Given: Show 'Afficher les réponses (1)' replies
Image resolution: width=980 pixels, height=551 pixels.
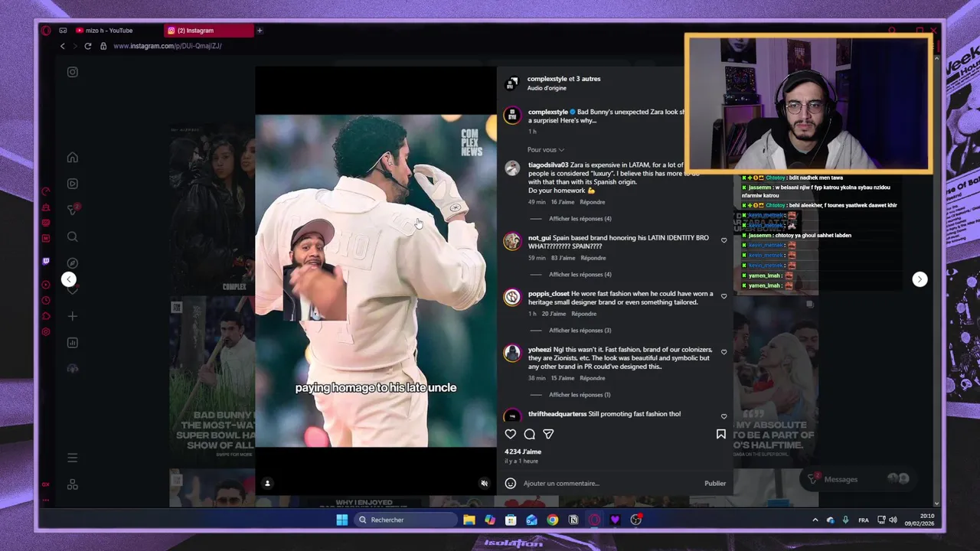Looking at the screenshot, I should 580,395.
